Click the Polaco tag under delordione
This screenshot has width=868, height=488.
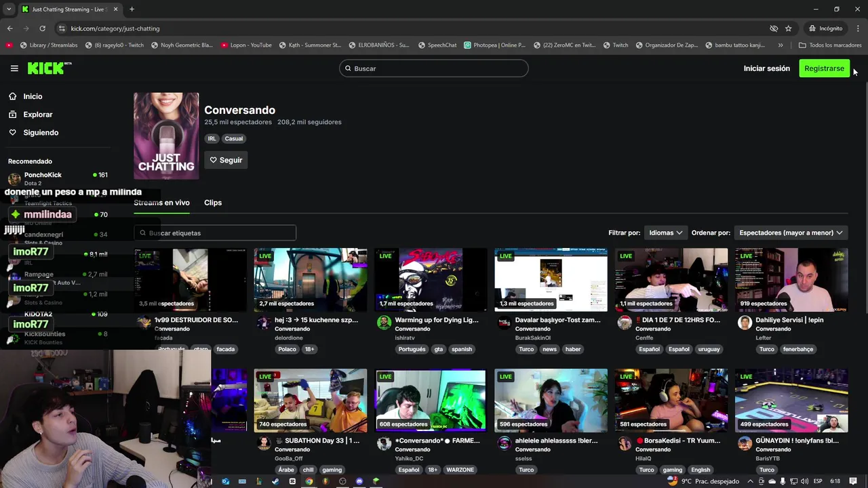click(x=287, y=349)
